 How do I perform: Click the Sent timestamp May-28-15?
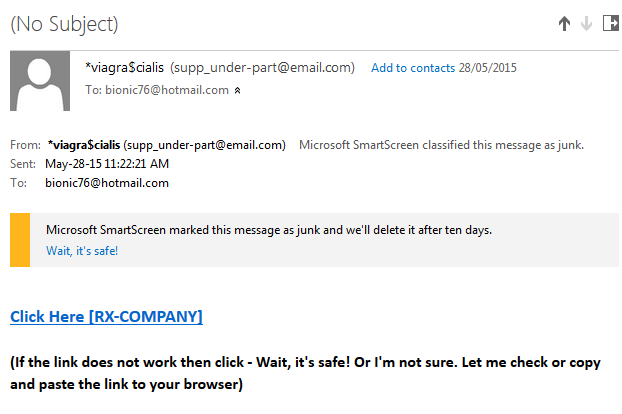coord(107,163)
